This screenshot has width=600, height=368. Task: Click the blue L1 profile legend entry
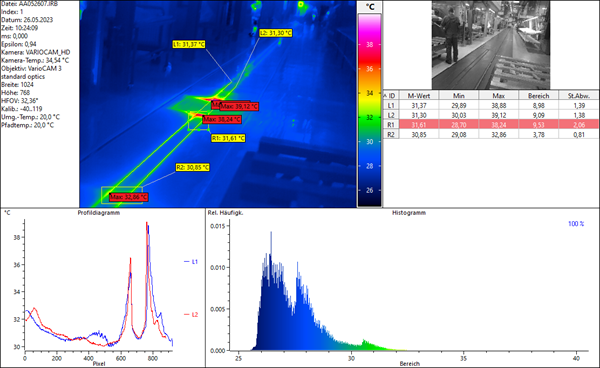click(191, 262)
